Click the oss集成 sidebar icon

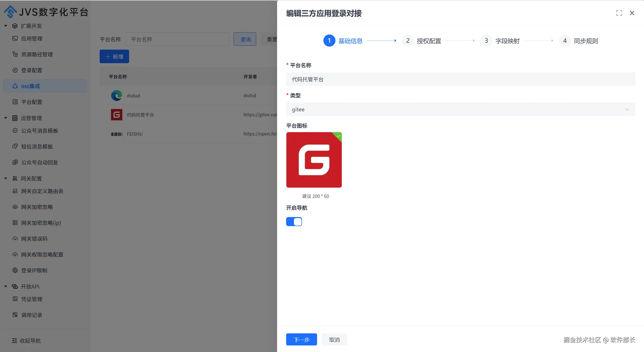point(15,86)
